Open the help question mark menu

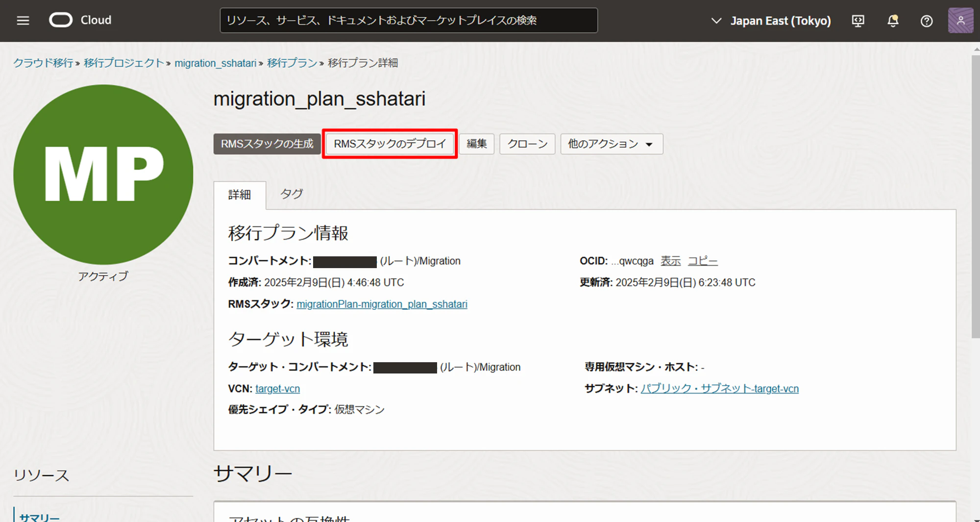click(x=926, y=21)
